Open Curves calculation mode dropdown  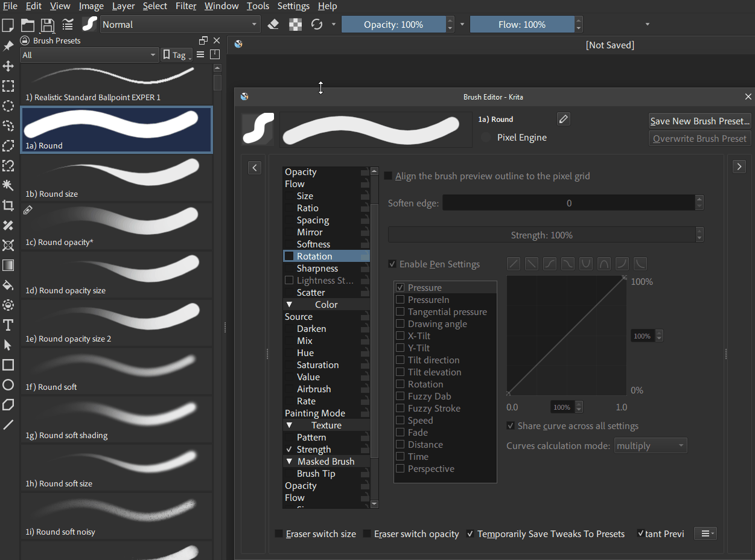650,446
